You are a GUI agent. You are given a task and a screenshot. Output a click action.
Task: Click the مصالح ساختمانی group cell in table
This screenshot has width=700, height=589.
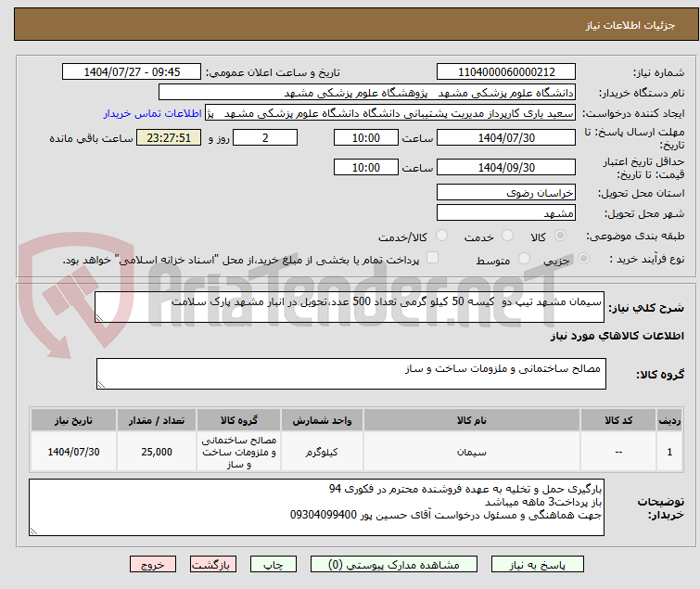[239, 452]
